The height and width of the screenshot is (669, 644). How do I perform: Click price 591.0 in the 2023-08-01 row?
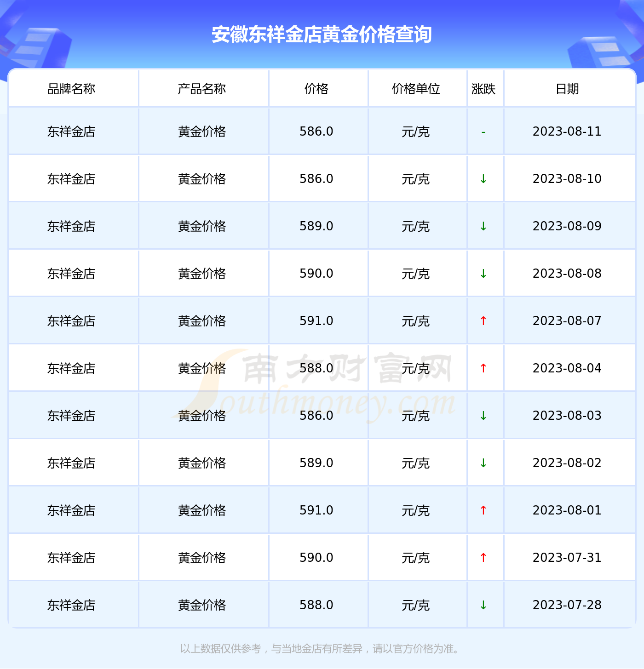click(316, 510)
